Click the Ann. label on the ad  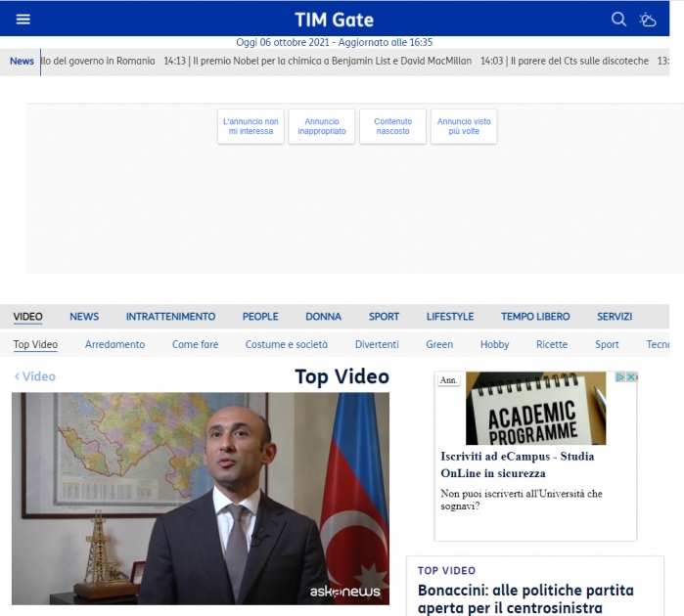coord(448,380)
